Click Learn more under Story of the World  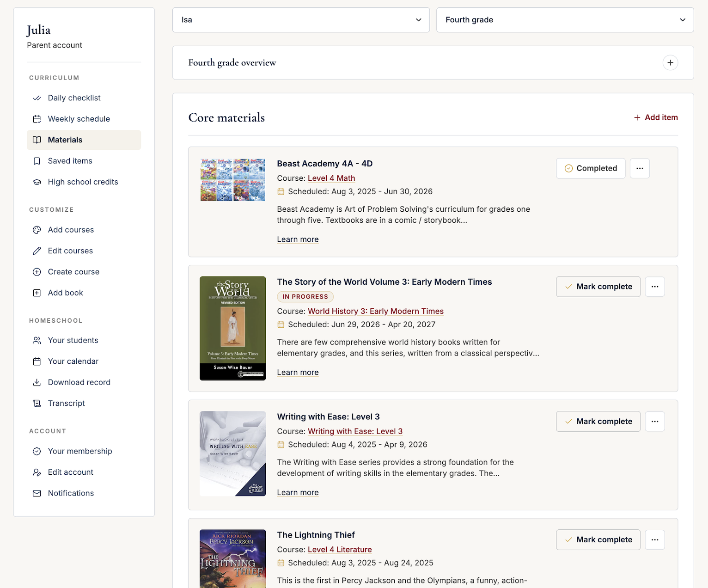298,373
